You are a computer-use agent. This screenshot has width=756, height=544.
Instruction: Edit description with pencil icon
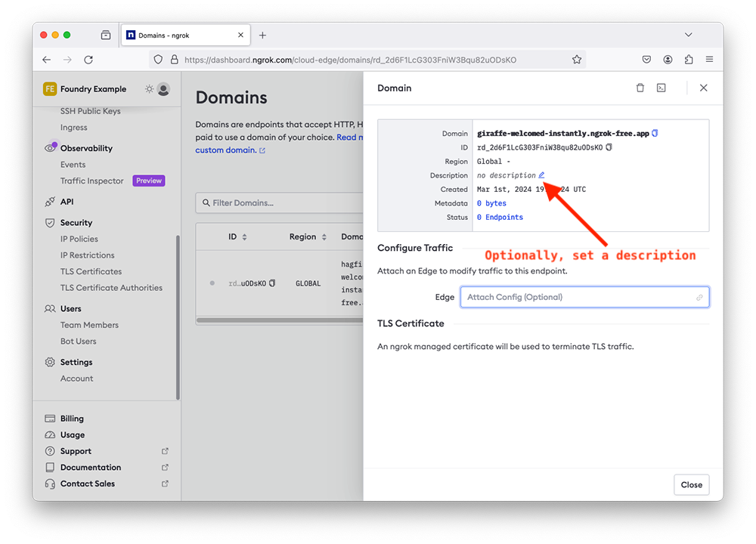[x=541, y=175]
